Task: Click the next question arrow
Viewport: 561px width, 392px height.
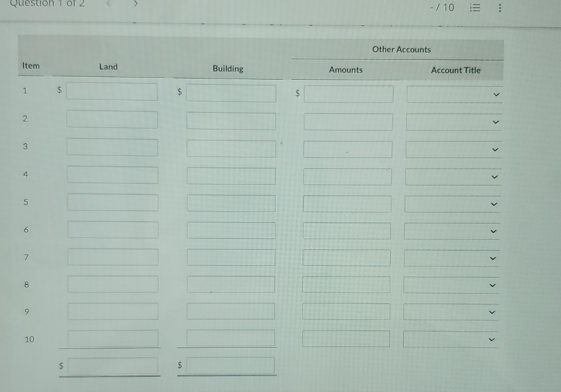Action: [135, 4]
